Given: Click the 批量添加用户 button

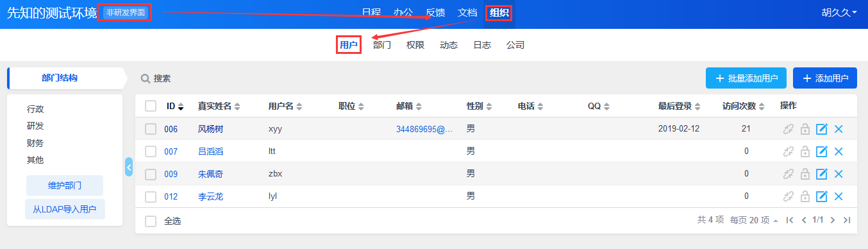Looking at the screenshot, I should pyautogui.click(x=746, y=78).
